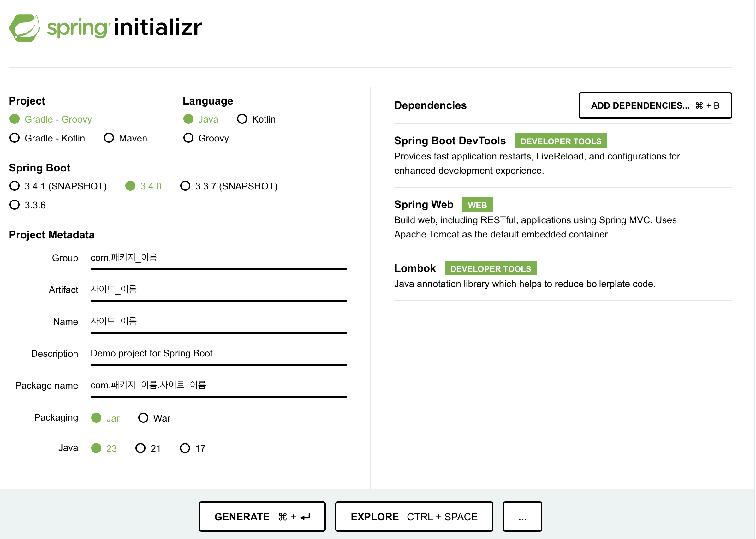Select Java version 21

click(141, 449)
